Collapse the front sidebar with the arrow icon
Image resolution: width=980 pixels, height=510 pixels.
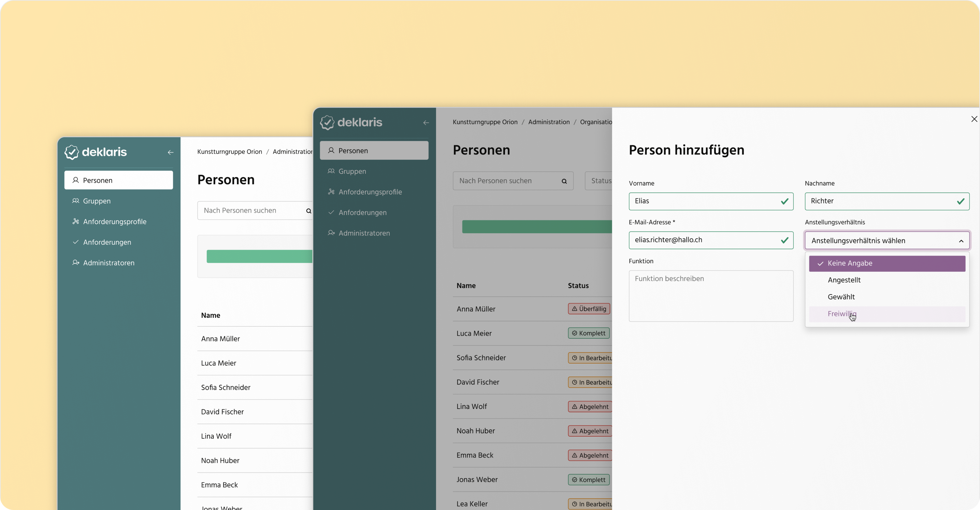click(426, 123)
